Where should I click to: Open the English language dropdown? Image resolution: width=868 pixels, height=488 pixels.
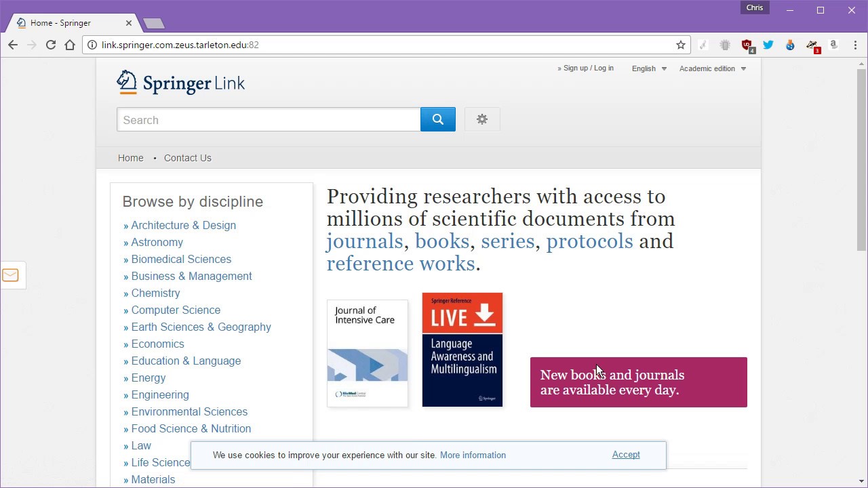649,68
